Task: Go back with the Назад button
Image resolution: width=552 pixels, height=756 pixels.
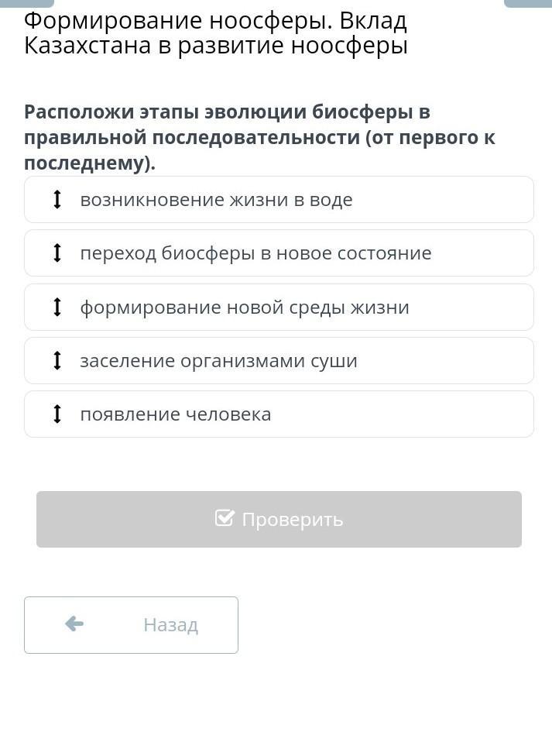Action: click(131, 625)
